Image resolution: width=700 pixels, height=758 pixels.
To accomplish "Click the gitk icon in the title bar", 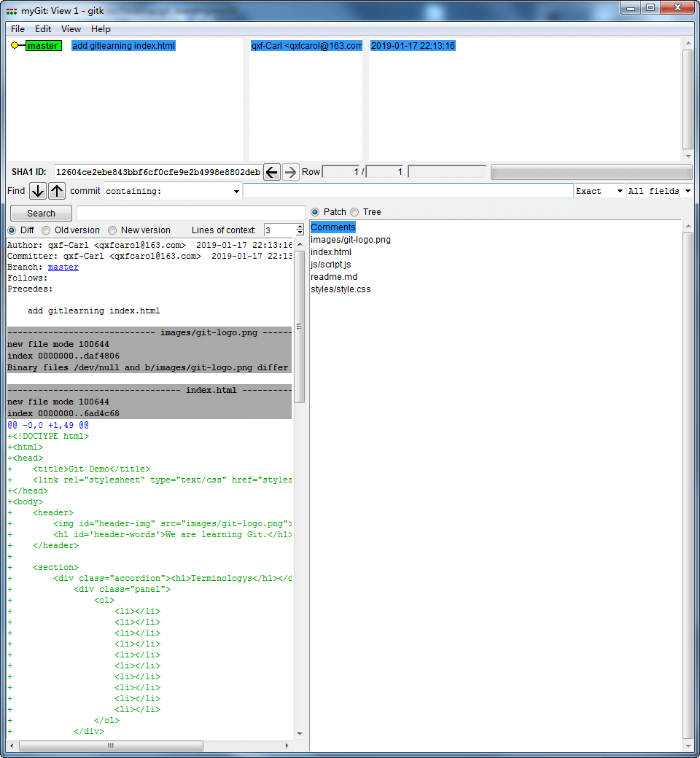I will [x=12, y=11].
